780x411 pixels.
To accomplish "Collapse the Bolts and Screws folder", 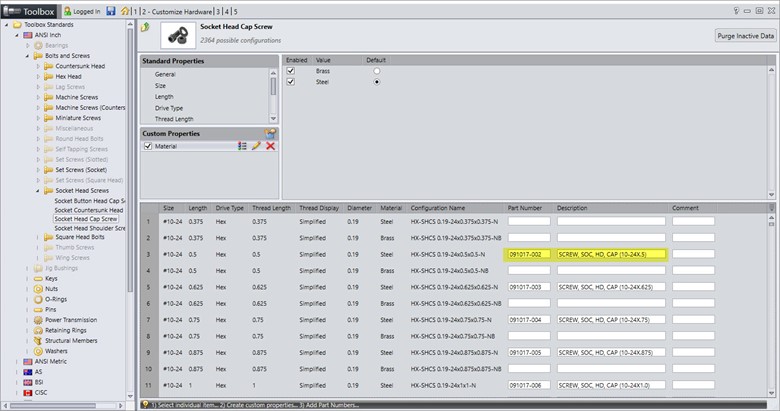I will (x=27, y=55).
